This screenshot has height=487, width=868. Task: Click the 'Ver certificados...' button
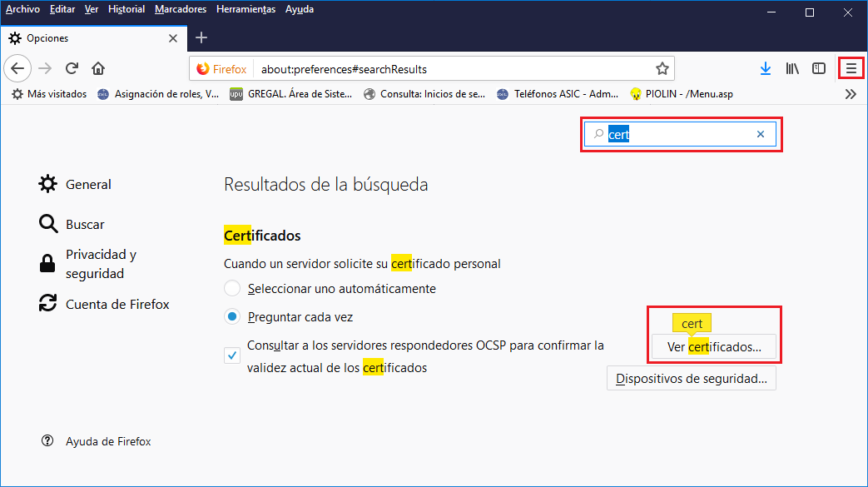coord(714,347)
